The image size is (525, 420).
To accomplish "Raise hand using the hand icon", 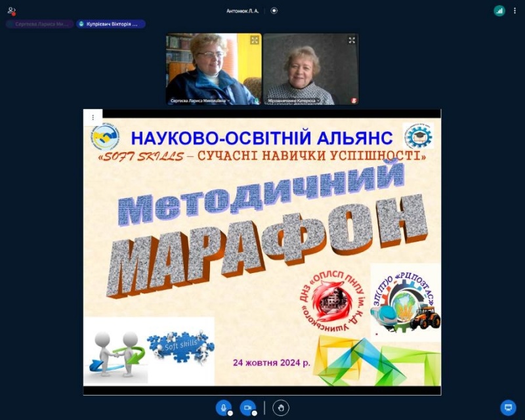I will click(x=281, y=408).
